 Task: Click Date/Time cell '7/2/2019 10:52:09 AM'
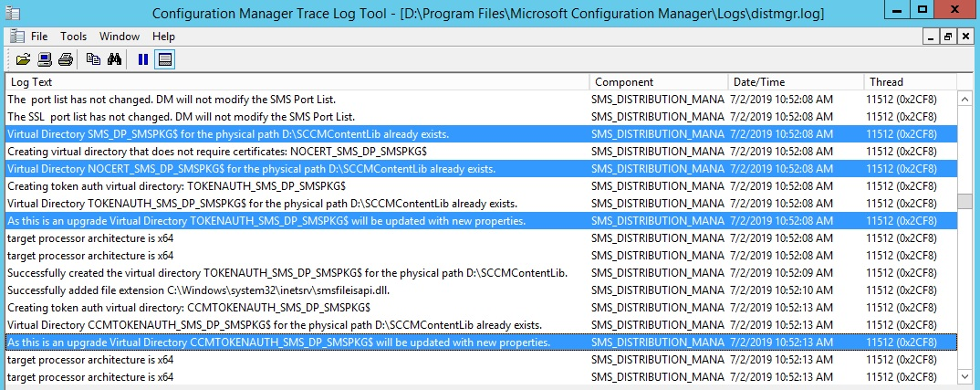(x=781, y=273)
